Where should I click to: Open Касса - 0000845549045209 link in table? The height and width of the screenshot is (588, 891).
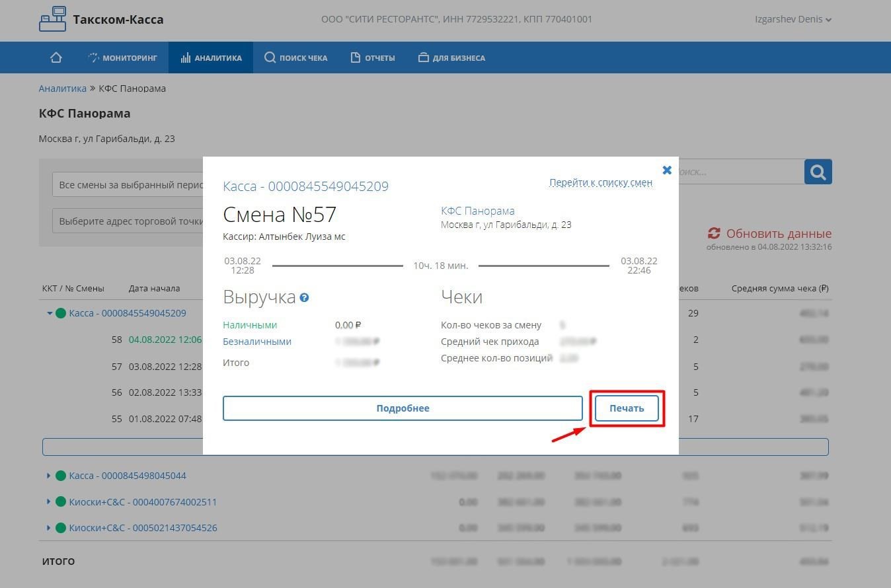pyautogui.click(x=128, y=313)
